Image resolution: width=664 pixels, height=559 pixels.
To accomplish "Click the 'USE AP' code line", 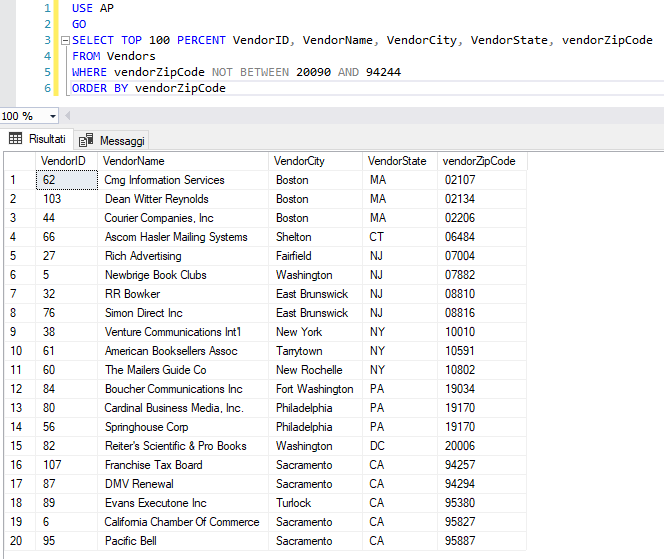I will [x=93, y=8].
